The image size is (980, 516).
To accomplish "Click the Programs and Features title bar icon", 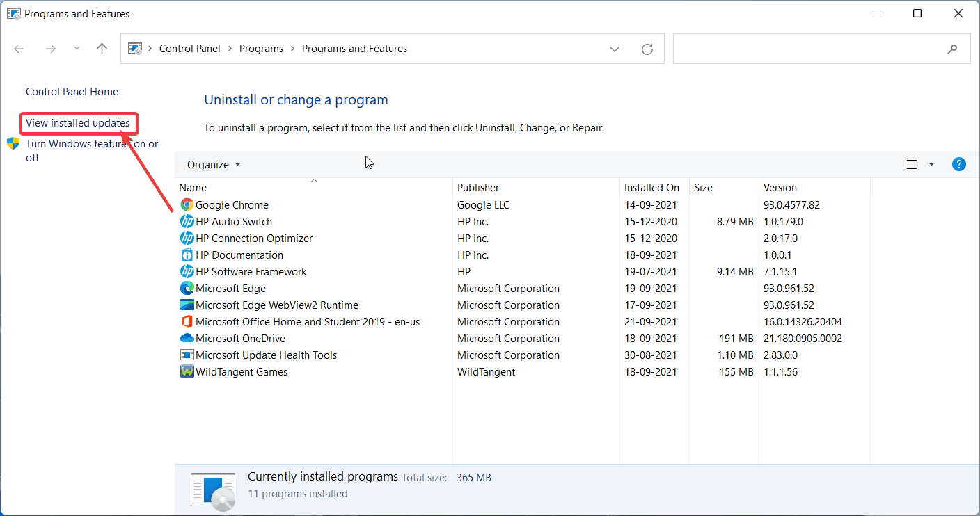I will 13,13.
